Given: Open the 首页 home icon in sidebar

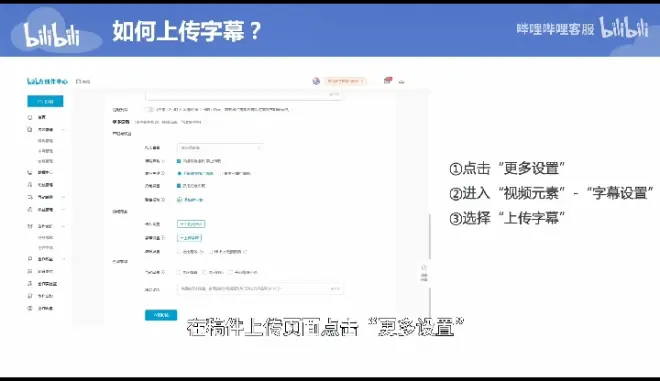Looking at the screenshot, I should (30, 117).
